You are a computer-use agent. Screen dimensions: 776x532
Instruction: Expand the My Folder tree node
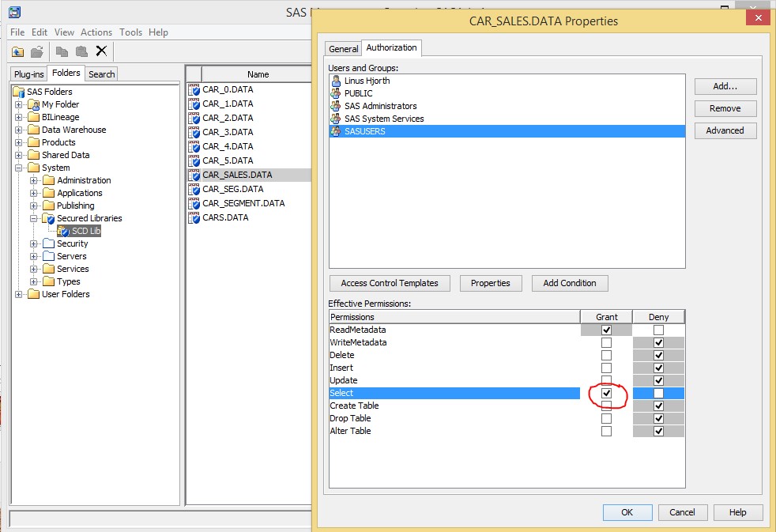coord(19,104)
